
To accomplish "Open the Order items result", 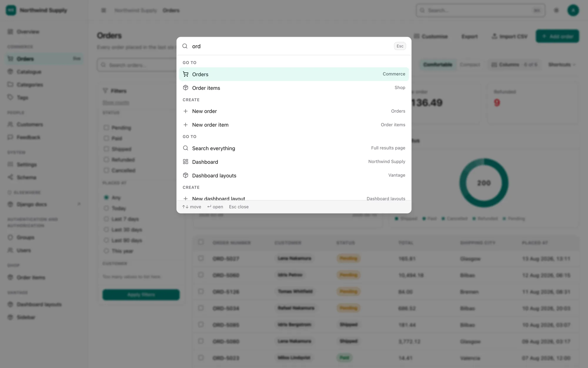I will click(x=294, y=88).
